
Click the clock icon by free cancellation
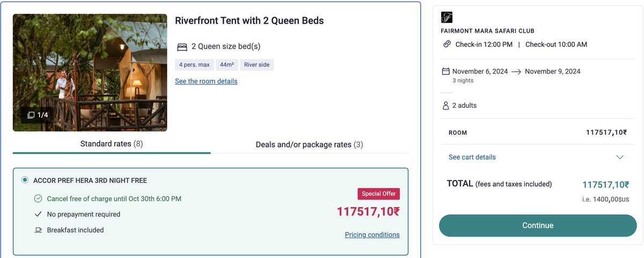point(38,198)
